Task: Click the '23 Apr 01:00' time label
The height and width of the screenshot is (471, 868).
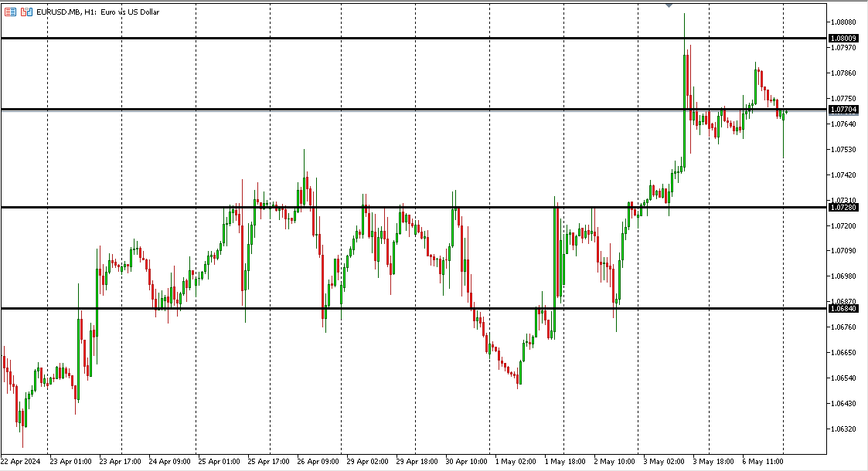Action: click(70, 462)
